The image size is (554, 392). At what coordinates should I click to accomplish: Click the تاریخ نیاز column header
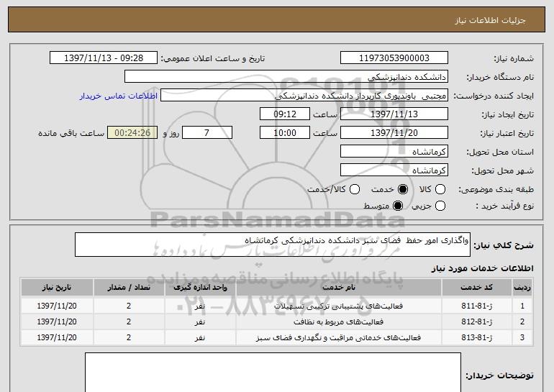tap(57, 288)
